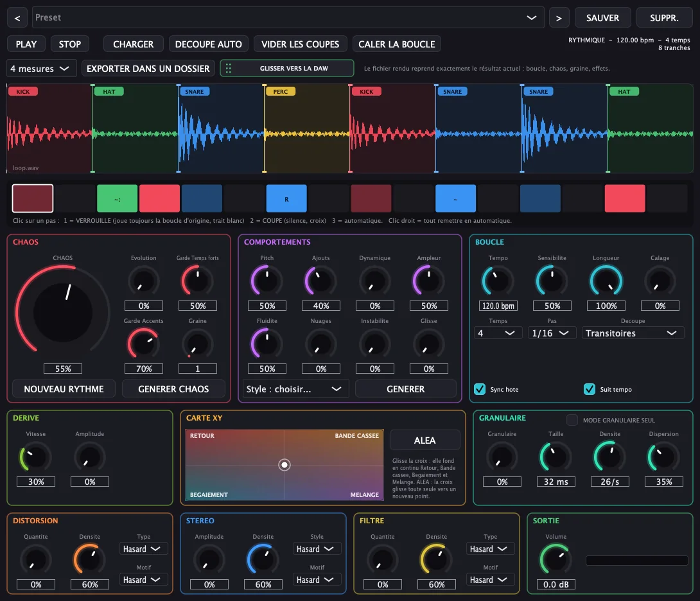Toggle the light blue step pad with tilde
The width and height of the screenshot is (700, 601).
(x=456, y=198)
